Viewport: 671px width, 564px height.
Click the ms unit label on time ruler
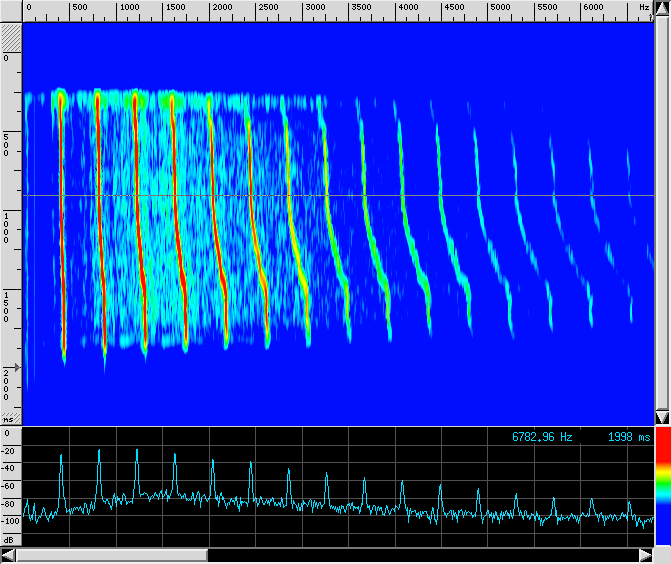[10, 422]
